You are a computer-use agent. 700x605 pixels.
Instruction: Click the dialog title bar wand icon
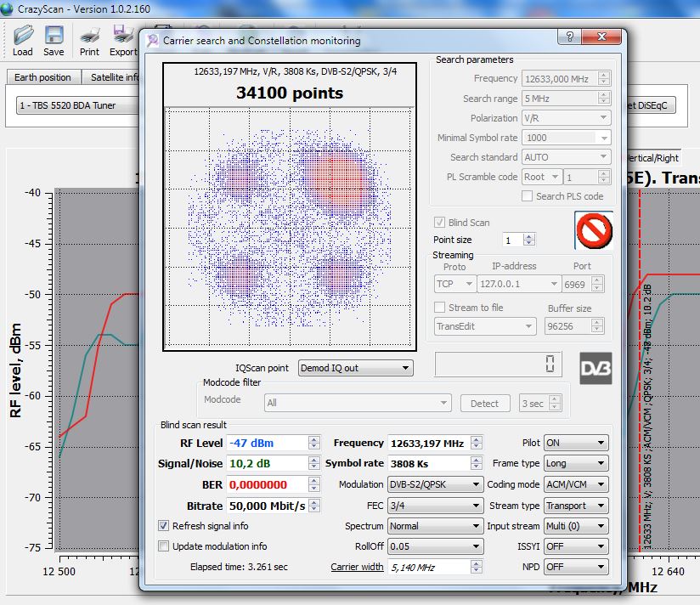point(153,41)
